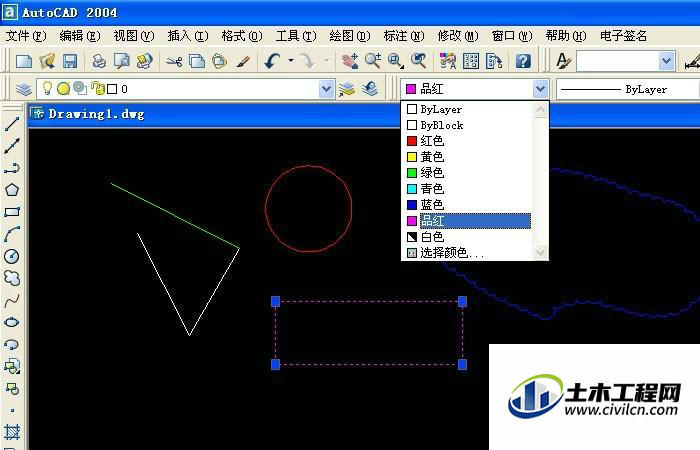Toggle layer 0 freeze sun icon
The height and width of the screenshot is (450, 700).
[63, 89]
